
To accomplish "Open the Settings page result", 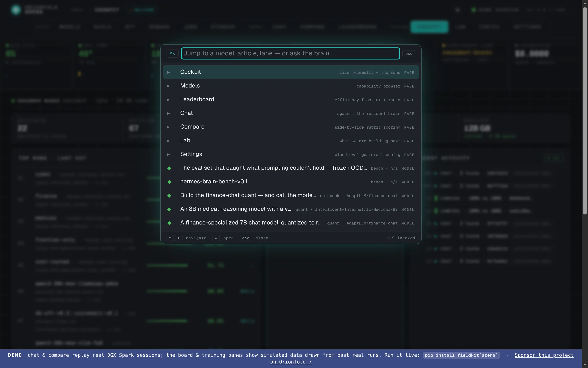I will click(291, 154).
